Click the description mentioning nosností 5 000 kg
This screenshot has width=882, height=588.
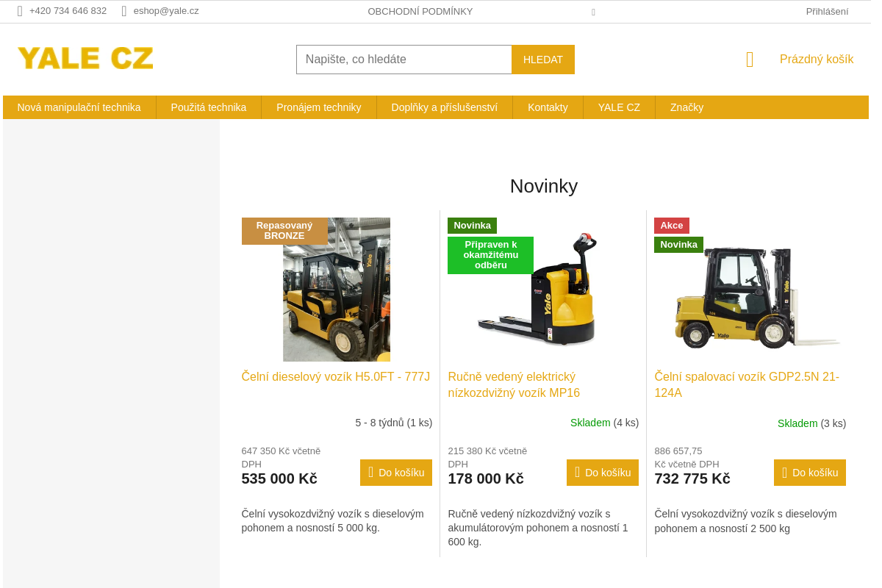(333, 520)
